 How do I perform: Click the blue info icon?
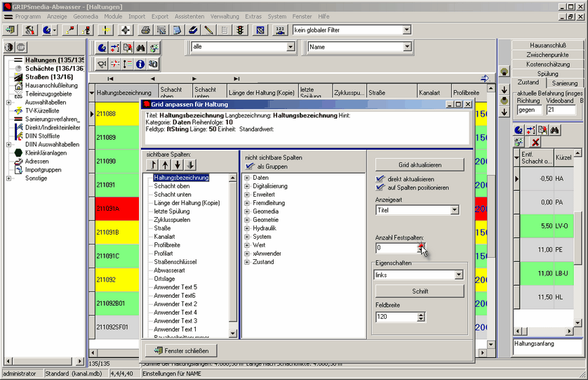[140, 64]
